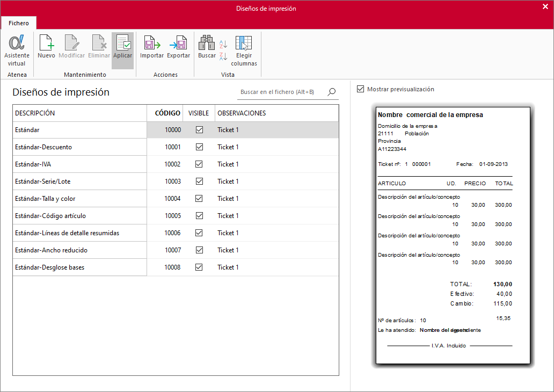The width and height of the screenshot is (554, 392).
Task: Click code cell 10007
Action: 165,250
